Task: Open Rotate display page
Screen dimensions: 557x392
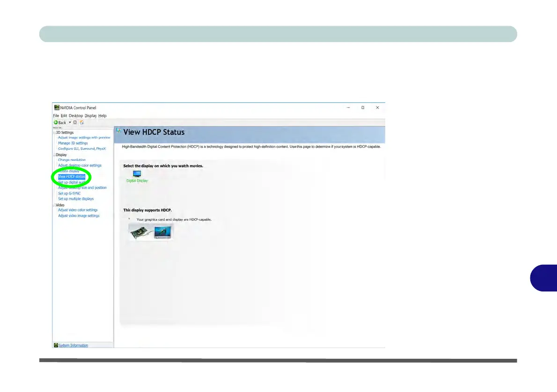Action: pyautogui.click(x=68, y=171)
